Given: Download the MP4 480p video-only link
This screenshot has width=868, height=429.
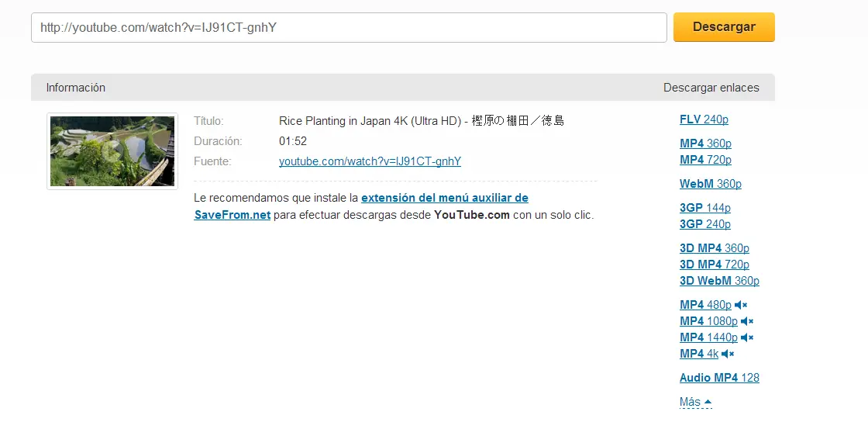Looking at the screenshot, I should point(705,305).
